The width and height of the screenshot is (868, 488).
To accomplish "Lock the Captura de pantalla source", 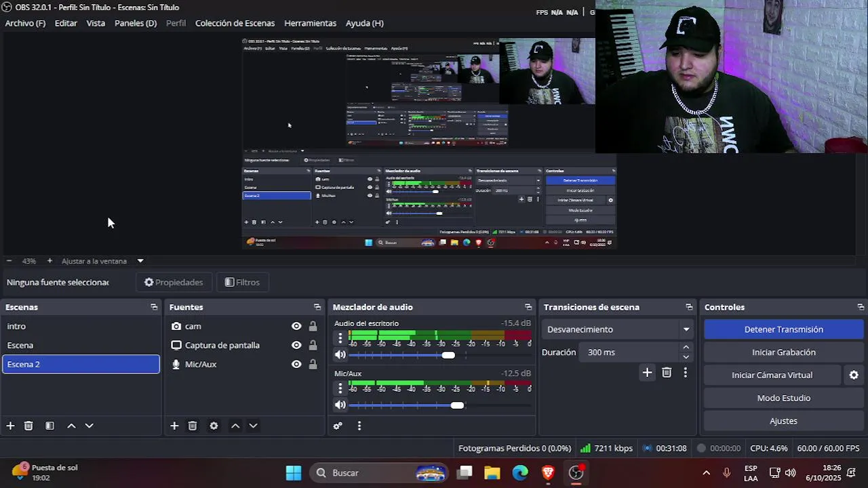I will [x=313, y=345].
